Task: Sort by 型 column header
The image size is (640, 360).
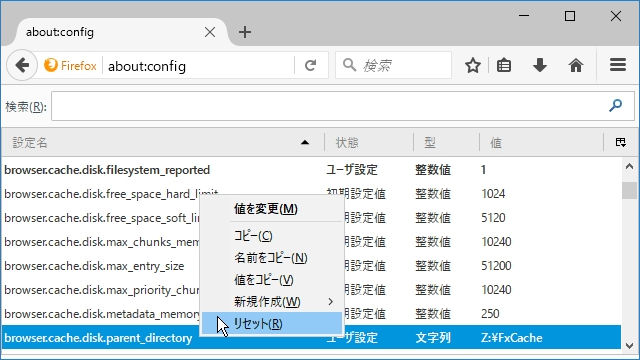Action: pos(447,142)
